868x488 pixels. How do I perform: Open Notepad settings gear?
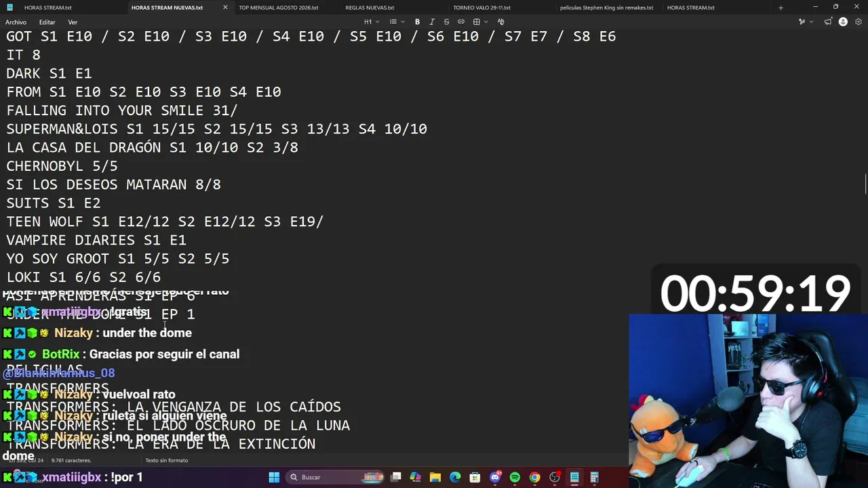coord(858,22)
